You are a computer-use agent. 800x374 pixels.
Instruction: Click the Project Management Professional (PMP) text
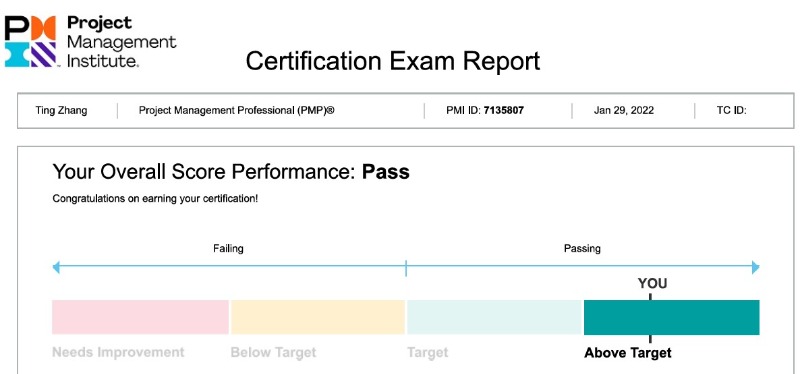pos(236,110)
